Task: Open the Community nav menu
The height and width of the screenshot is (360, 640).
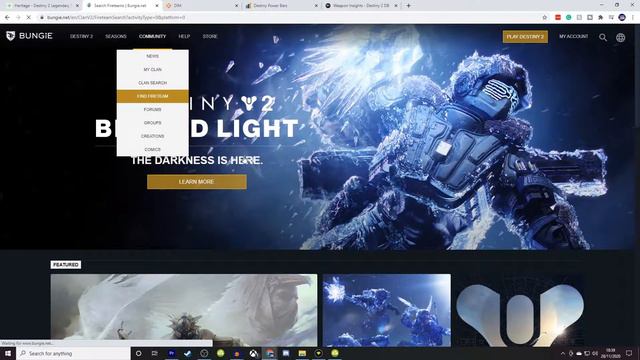Action: [x=152, y=36]
